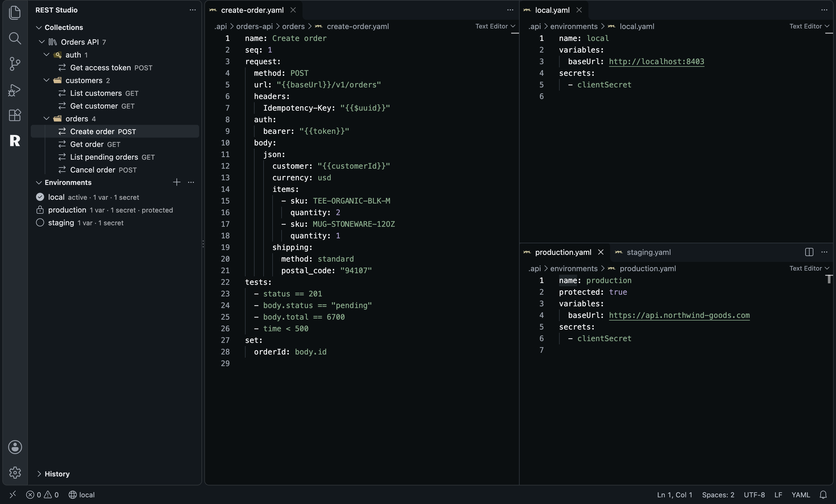Open the Extensions view

pyautogui.click(x=15, y=115)
